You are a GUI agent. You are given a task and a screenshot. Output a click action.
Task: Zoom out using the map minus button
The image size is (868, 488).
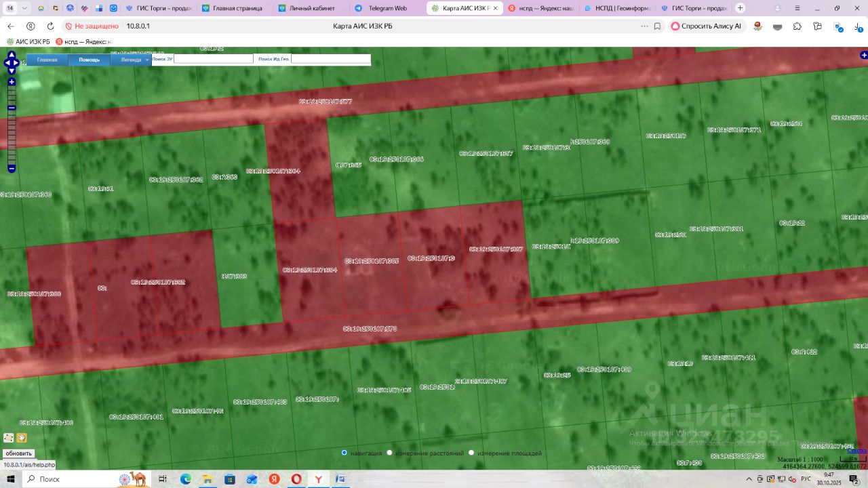[12, 168]
